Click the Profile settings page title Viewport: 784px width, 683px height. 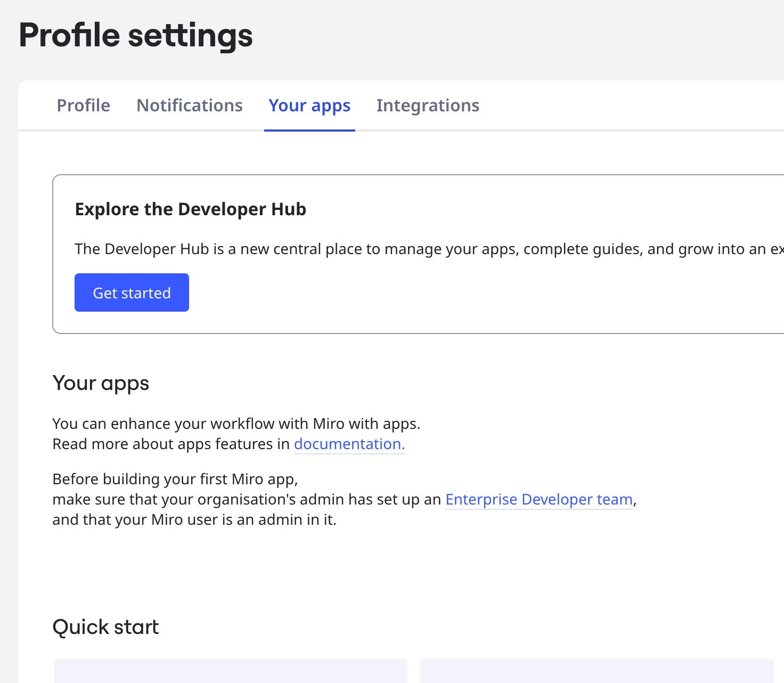(x=136, y=35)
